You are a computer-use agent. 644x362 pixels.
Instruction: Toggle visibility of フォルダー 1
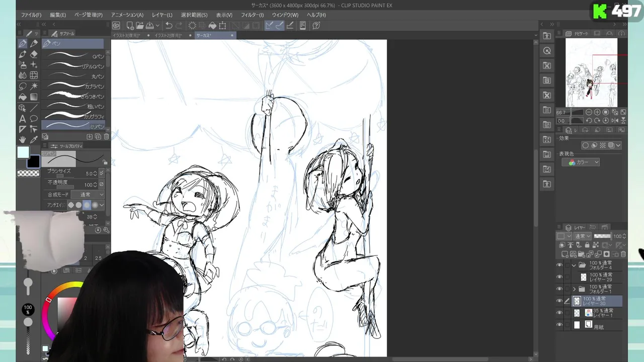[559, 289]
